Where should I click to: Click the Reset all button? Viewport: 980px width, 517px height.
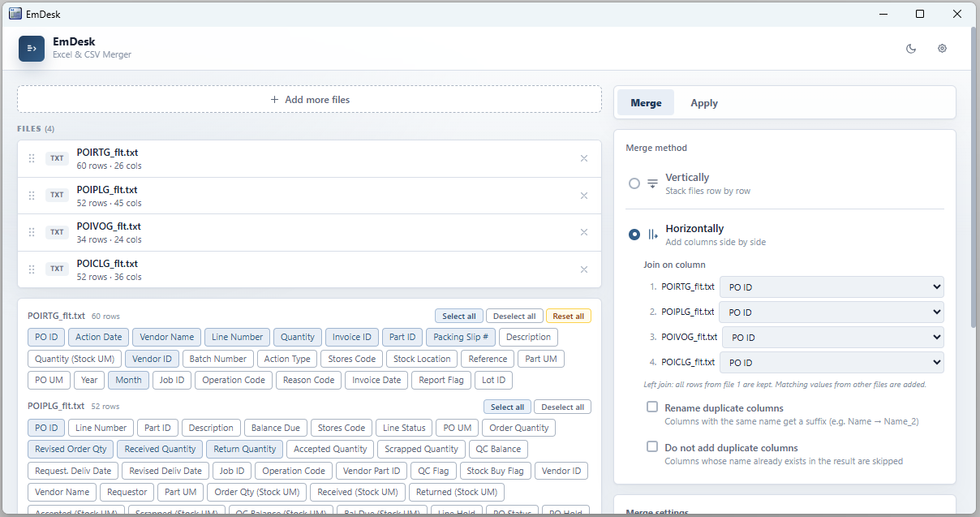pos(569,316)
